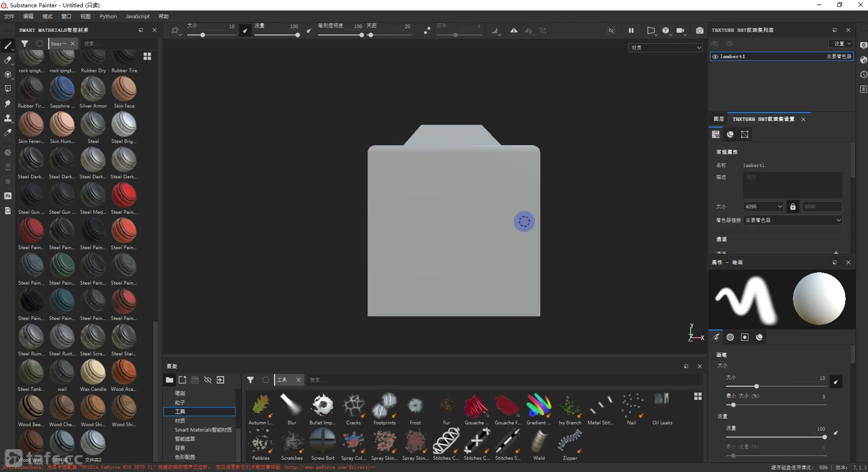Screen dimensions: 868x472
Task: Select Smart Materials category in shelf
Action: tap(203, 430)
